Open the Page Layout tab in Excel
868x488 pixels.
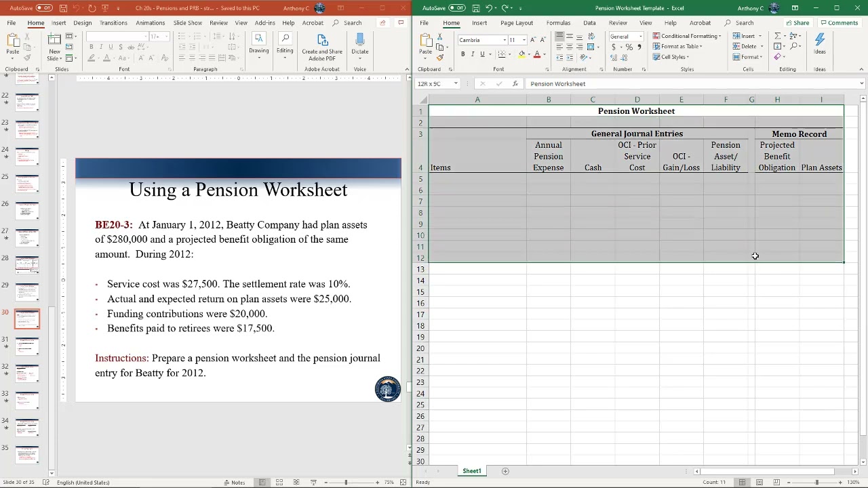pyautogui.click(x=517, y=23)
